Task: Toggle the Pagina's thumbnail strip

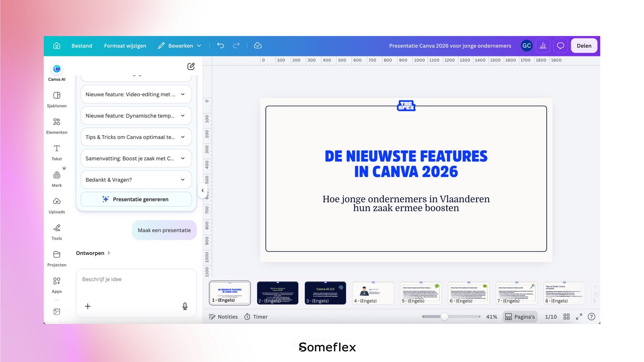Action: pyautogui.click(x=520, y=317)
